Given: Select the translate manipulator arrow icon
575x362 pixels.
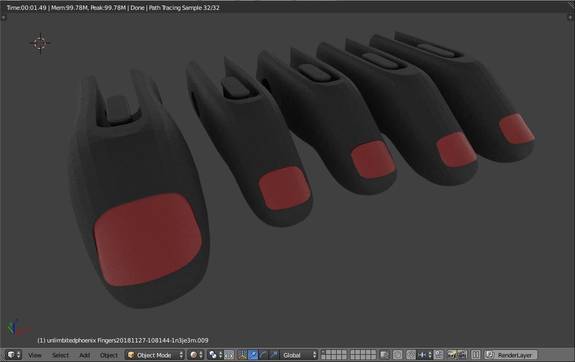Looking at the screenshot, I should (253, 355).
